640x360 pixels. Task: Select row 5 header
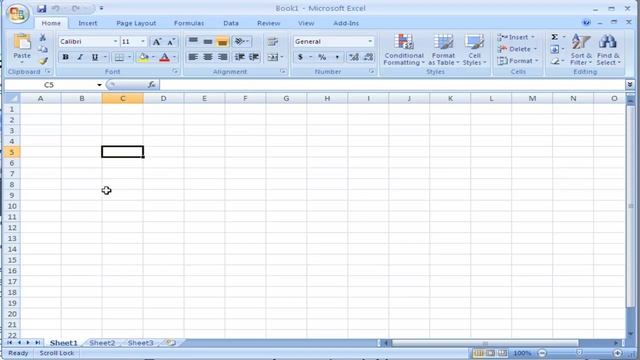pyautogui.click(x=12, y=152)
